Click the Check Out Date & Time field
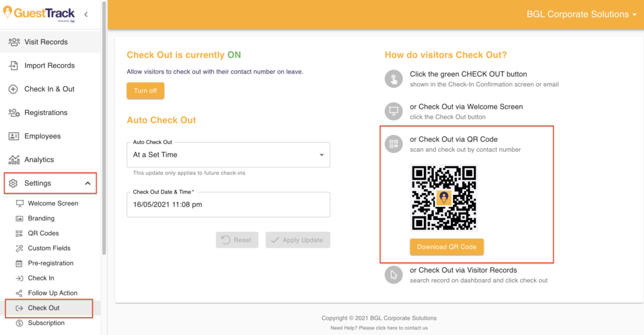Image resolution: width=644 pixels, height=335 pixels. pyautogui.click(x=228, y=204)
